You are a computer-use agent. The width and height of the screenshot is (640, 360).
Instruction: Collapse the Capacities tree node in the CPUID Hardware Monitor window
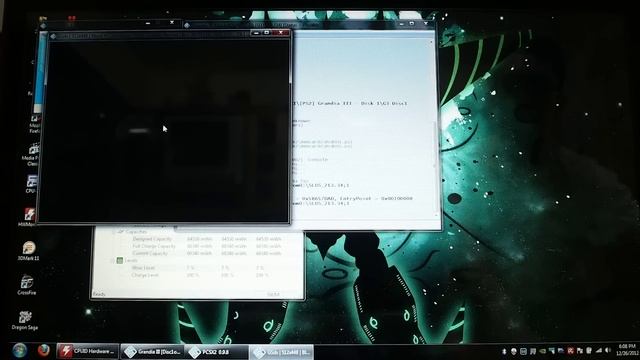pyautogui.click(x=114, y=231)
